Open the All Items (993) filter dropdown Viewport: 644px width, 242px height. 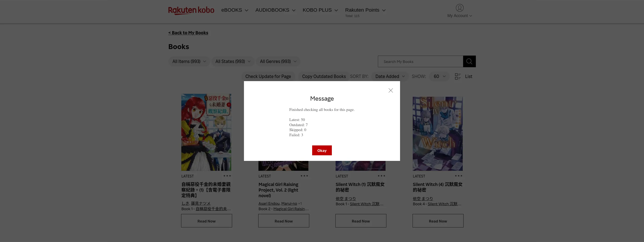point(189,61)
